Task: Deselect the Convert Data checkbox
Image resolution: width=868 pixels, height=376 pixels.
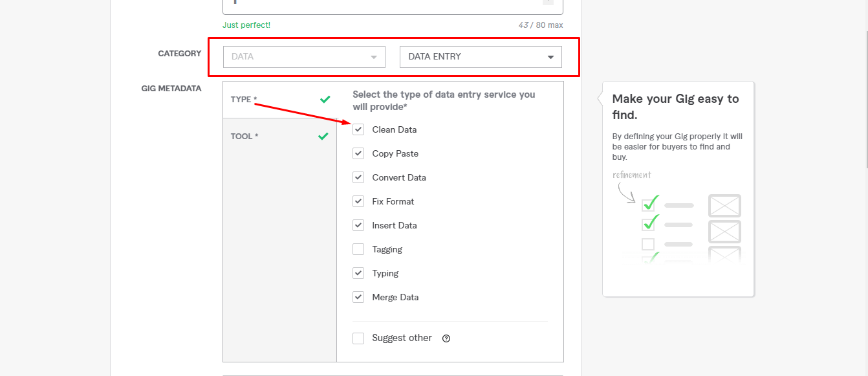Action: click(x=358, y=177)
